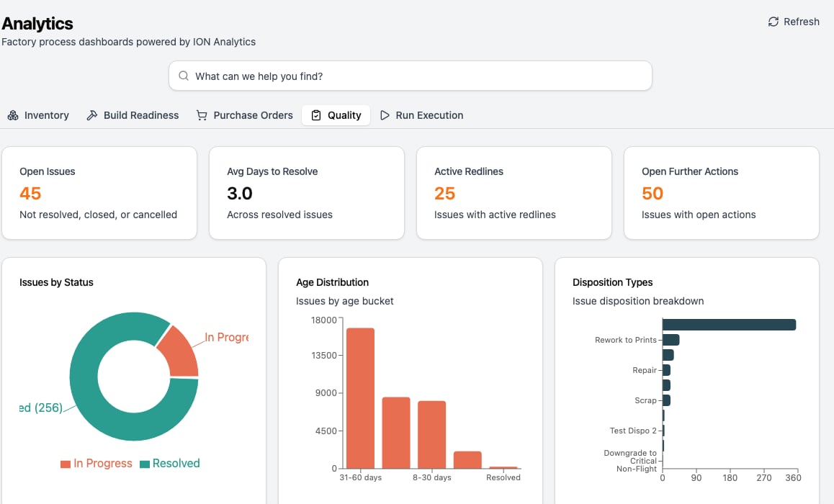Click 'Across resolved issues' text
The image size is (834, 504).
[279, 215]
